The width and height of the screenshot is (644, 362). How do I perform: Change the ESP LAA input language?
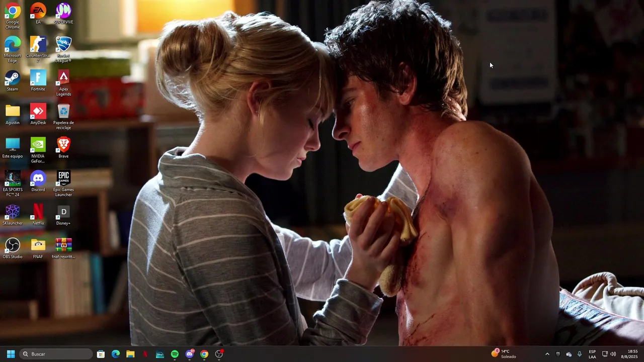(592, 354)
